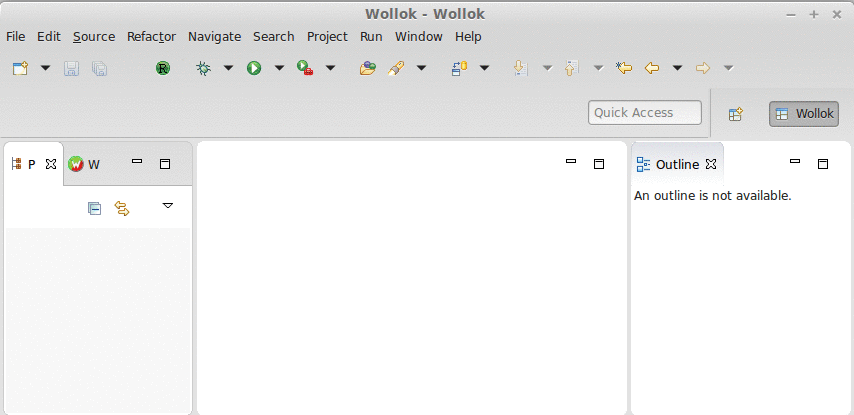This screenshot has height=415, width=854.
Task: Close the Outline view tab
Action: click(x=711, y=164)
